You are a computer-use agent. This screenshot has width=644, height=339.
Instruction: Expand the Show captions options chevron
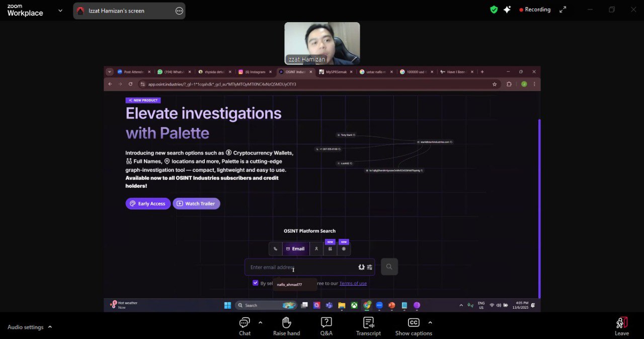[430, 322]
